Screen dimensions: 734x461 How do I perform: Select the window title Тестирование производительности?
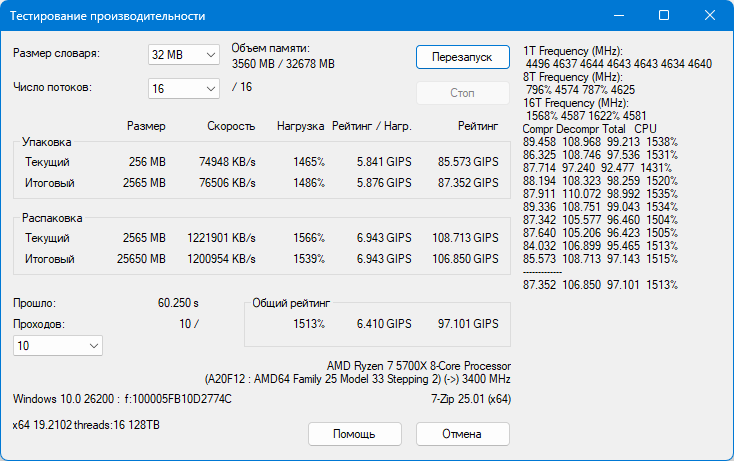point(108,16)
